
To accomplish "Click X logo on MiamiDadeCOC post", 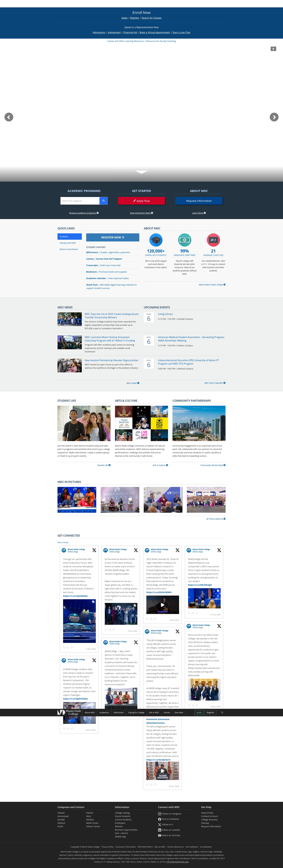I will pyautogui.click(x=219, y=550).
